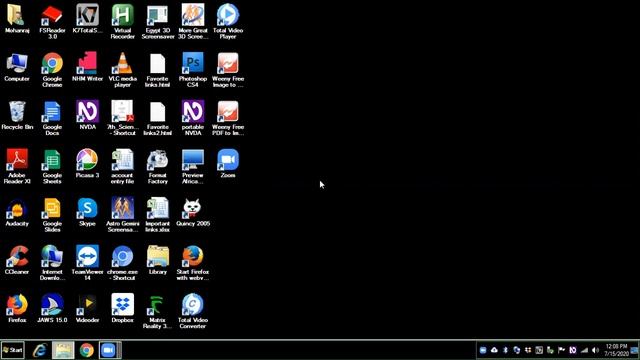Select the VLC media player icon
This screenshot has height=360, width=640.
point(122,70)
